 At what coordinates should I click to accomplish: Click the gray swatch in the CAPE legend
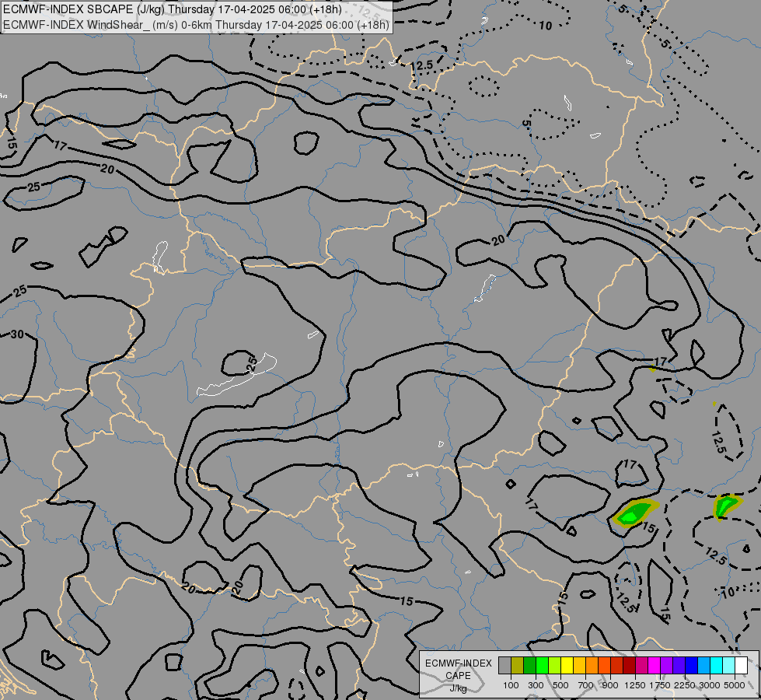click(504, 665)
